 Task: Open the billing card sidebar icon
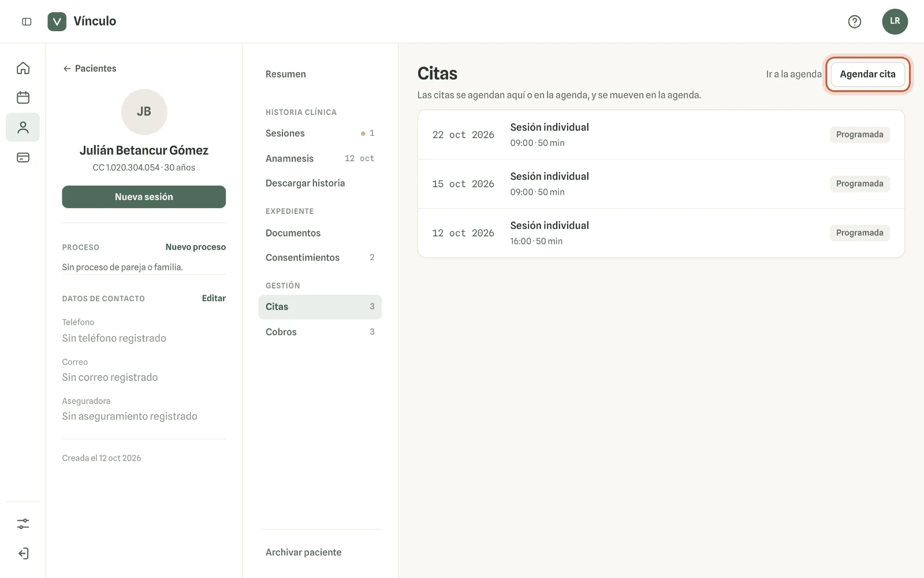[x=23, y=157]
